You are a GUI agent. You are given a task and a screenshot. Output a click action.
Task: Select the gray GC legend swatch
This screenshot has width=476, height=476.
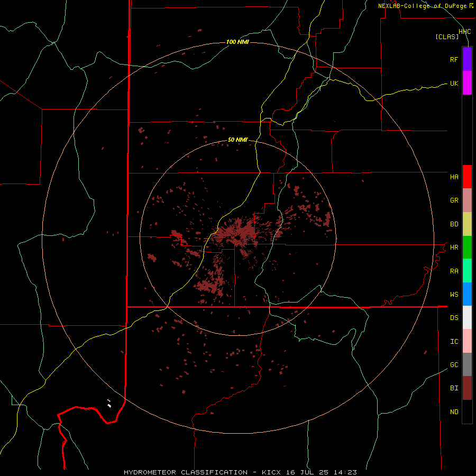[467, 364]
